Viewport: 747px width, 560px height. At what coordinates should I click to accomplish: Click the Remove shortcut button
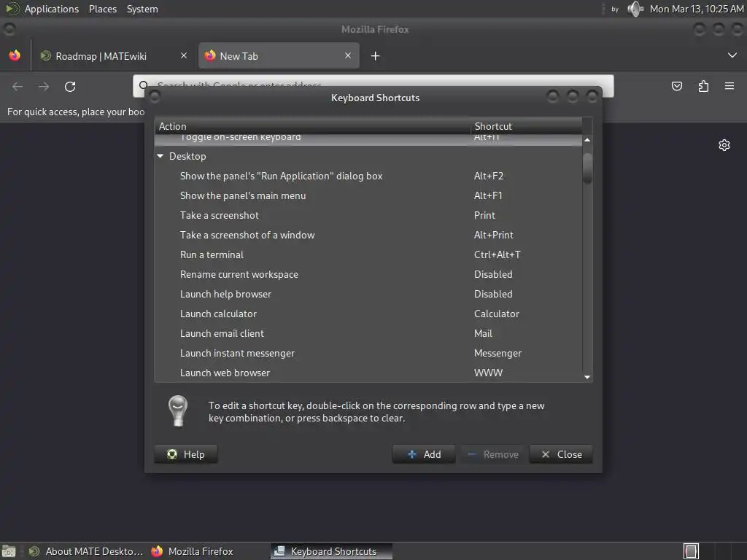pyautogui.click(x=492, y=454)
